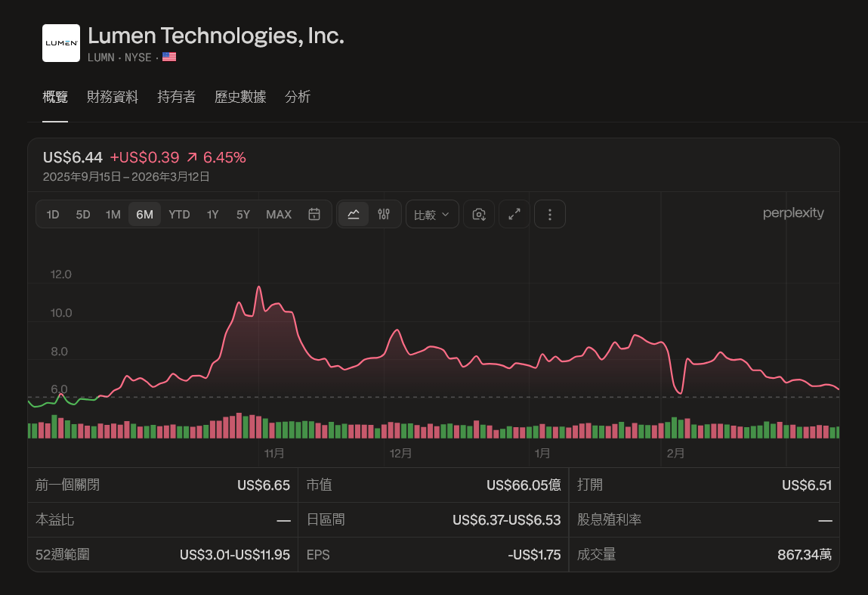This screenshot has height=595, width=868.
Task: Select the 5D time range
Action: tap(83, 215)
